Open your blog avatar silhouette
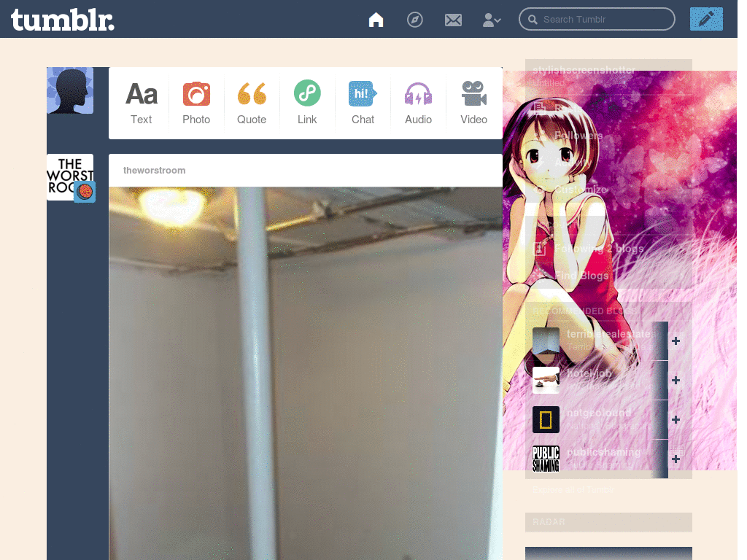 (70, 90)
